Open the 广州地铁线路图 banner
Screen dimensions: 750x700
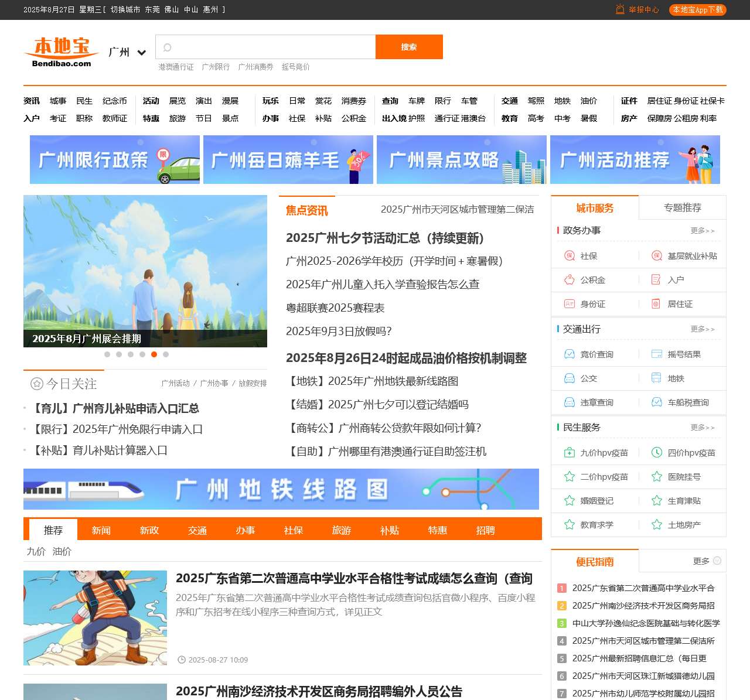(x=281, y=489)
